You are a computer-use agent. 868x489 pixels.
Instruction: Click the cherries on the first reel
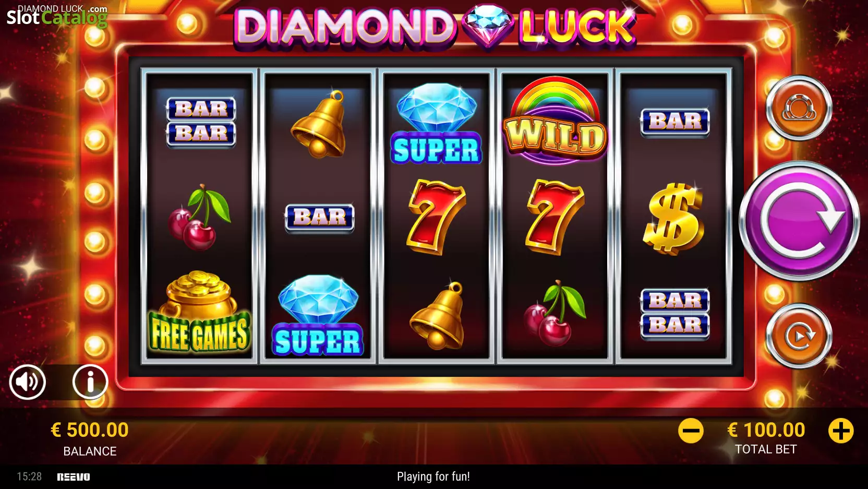point(199,217)
